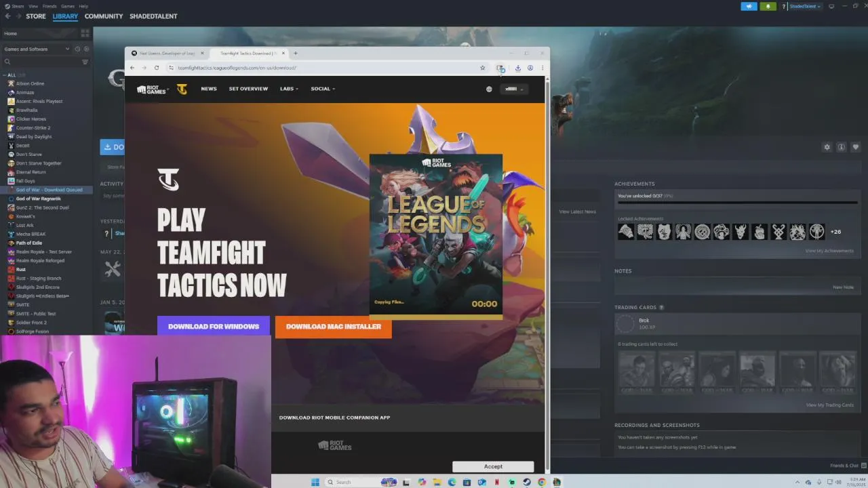868x488 pixels.
Task: Open Chrome downloads icon
Action: point(517,68)
